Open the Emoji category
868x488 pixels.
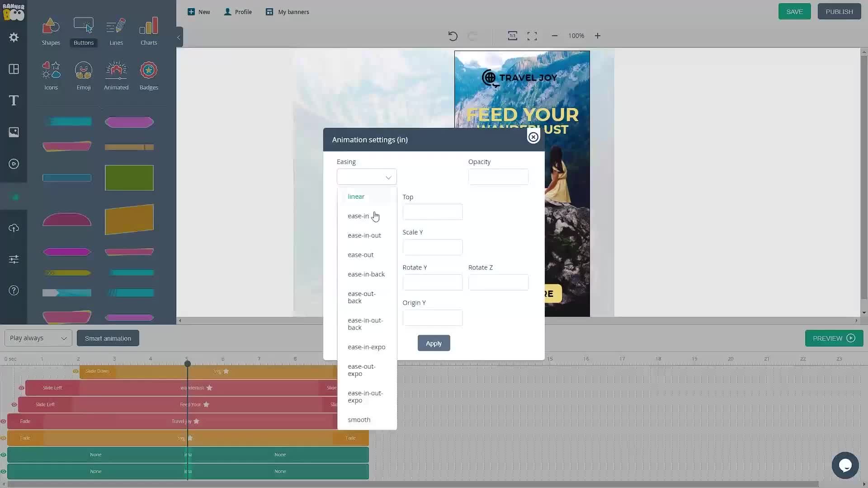point(84,76)
